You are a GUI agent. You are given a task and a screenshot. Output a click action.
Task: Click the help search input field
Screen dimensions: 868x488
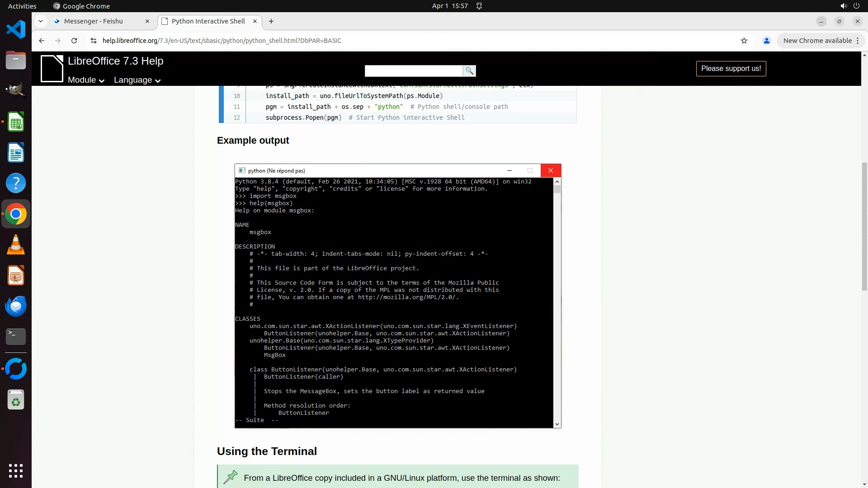coord(413,71)
